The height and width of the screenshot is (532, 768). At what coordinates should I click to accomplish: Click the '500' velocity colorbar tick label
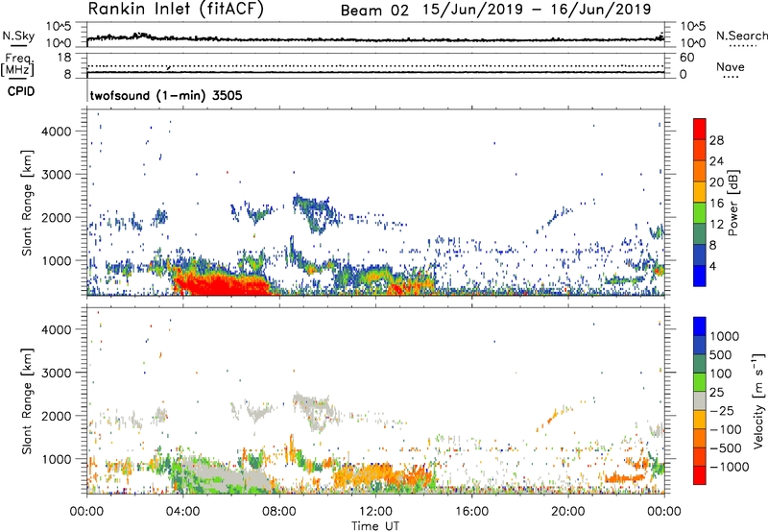point(721,355)
